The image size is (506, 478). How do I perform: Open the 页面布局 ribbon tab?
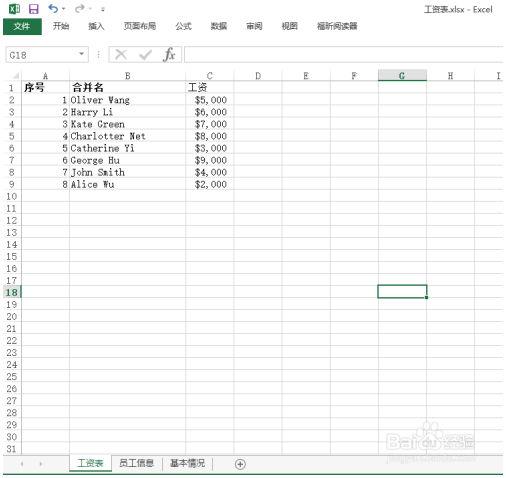point(140,26)
